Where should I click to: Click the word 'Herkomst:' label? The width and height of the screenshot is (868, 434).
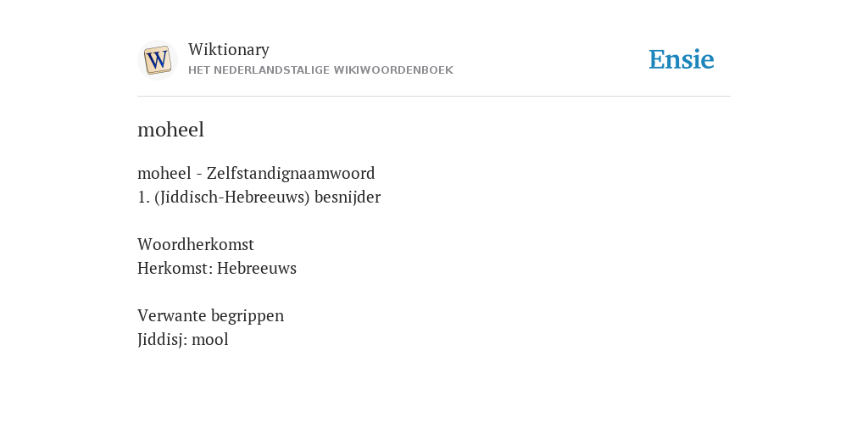coord(175,268)
